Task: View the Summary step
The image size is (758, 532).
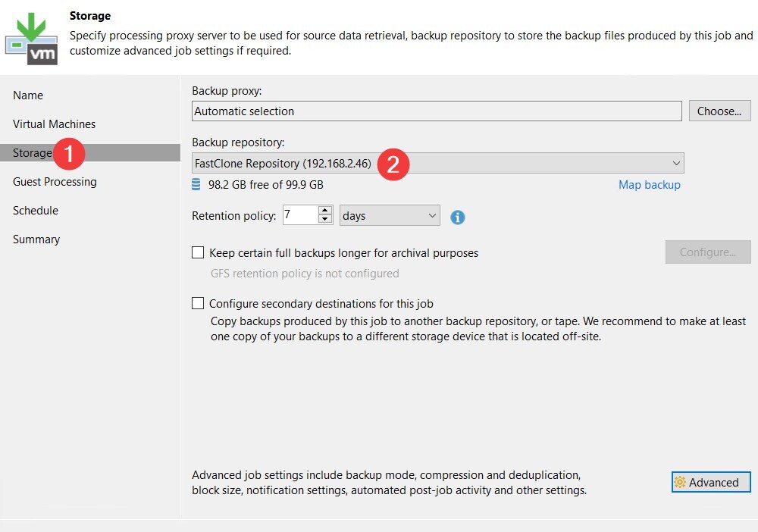Action: pyautogui.click(x=36, y=239)
